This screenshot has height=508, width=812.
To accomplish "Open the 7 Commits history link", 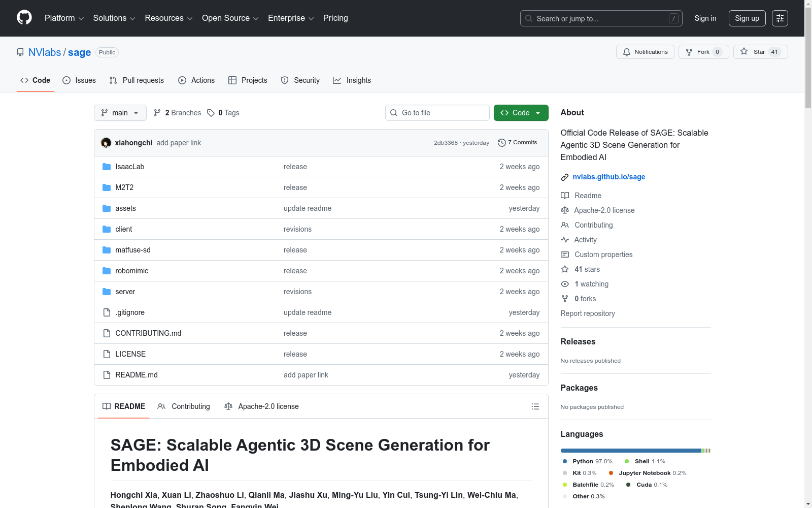I will 518,143.
